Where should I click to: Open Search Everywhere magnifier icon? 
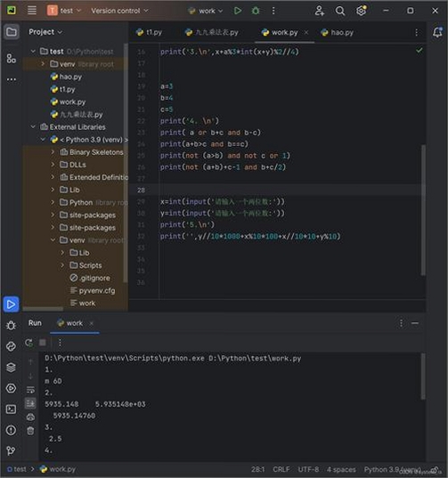(339, 11)
